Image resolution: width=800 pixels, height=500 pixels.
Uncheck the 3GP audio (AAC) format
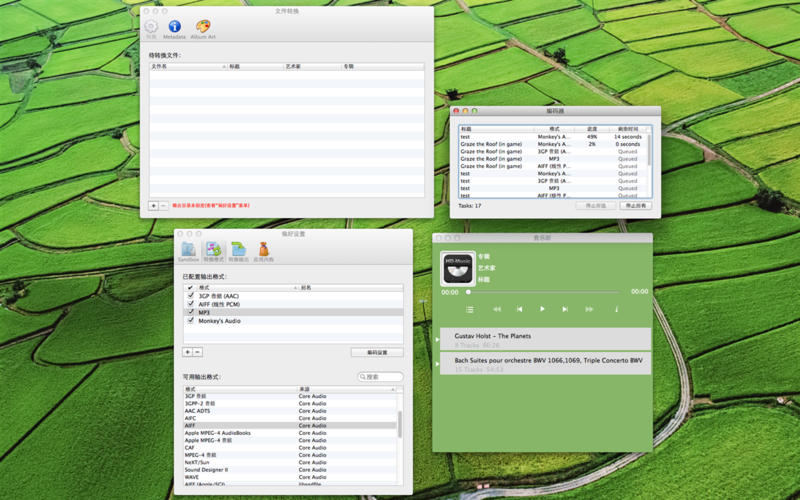point(190,296)
